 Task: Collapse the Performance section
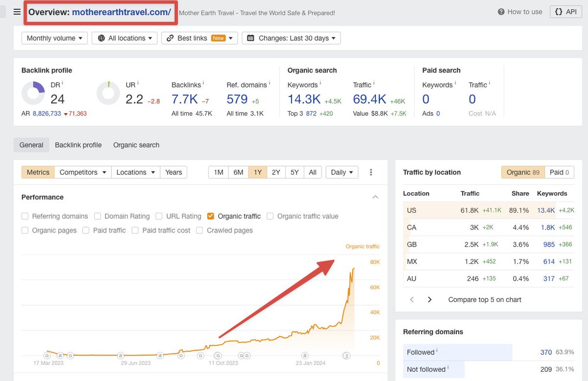[375, 197]
